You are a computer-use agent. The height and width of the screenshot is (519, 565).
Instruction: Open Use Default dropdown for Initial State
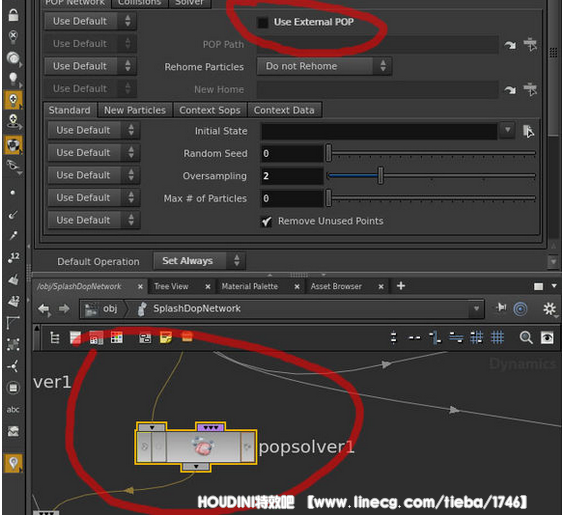(x=93, y=130)
